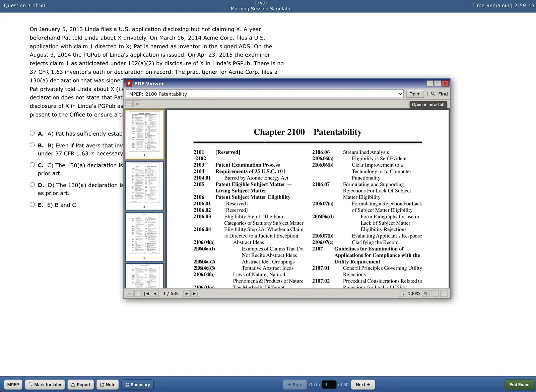Pick answer option D

(x=32, y=184)
